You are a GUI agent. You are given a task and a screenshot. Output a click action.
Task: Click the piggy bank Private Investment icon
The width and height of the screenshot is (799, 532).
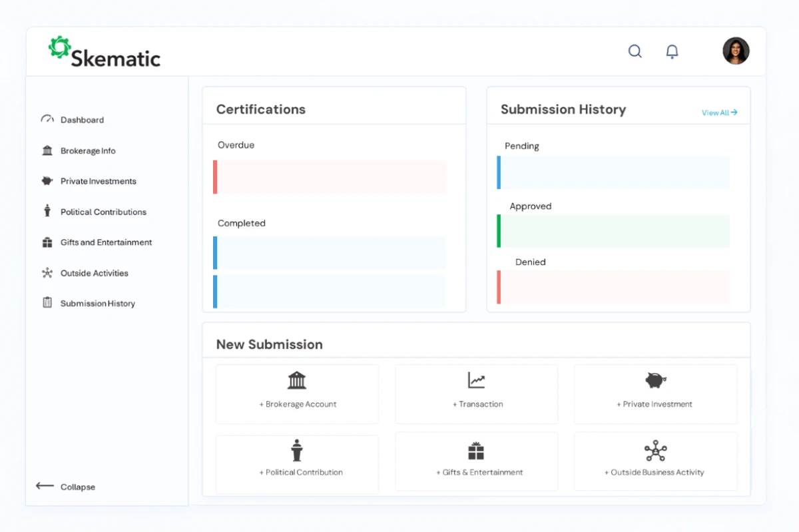(655, 380)
